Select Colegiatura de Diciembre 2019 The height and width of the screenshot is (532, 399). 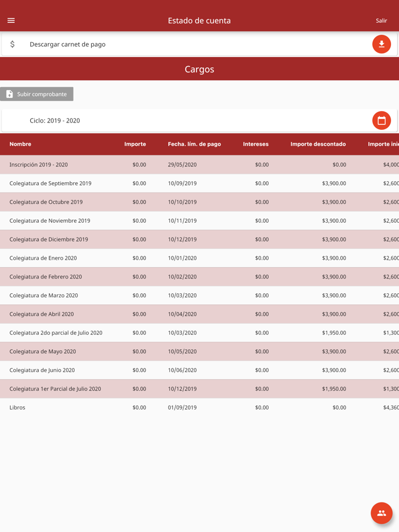pos(199,239)
